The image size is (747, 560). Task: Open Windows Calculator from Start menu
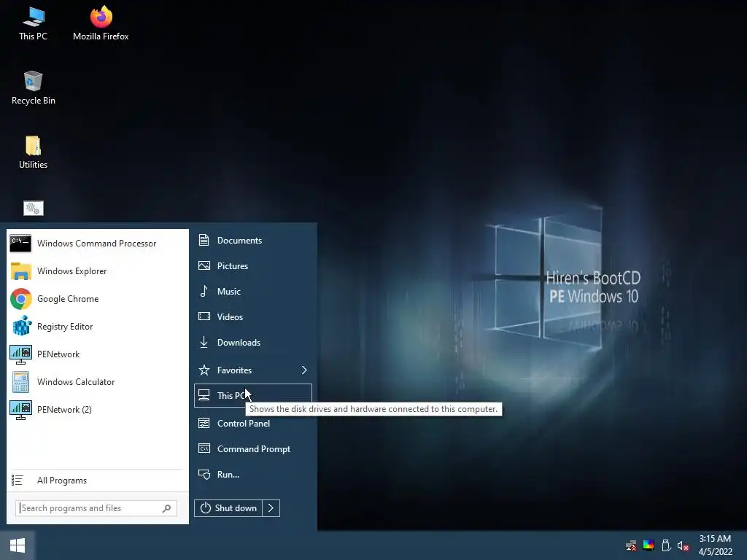tap(98, 381)
